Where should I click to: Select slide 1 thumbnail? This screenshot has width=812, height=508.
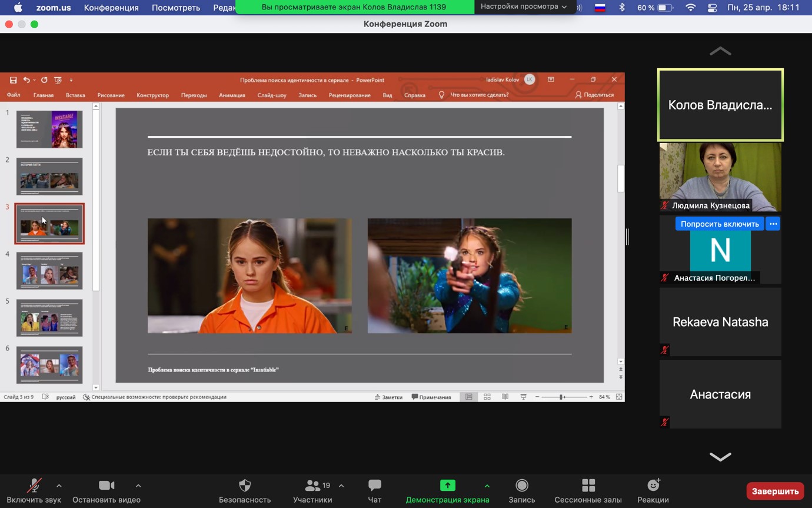click(49, 129)
